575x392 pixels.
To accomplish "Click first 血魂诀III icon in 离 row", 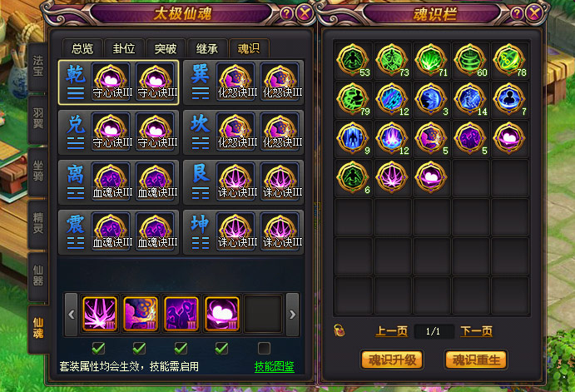I will [x=111, y=181].
